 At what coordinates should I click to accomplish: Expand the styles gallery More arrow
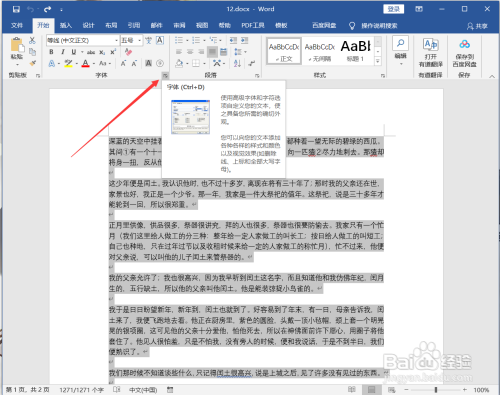378,61
